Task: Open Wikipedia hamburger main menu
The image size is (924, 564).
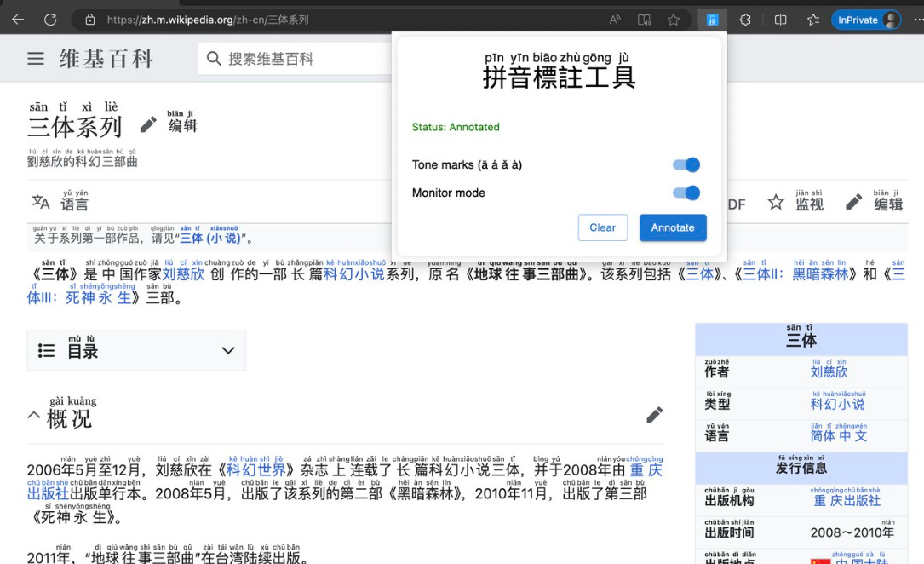Action: coord(36,59)
